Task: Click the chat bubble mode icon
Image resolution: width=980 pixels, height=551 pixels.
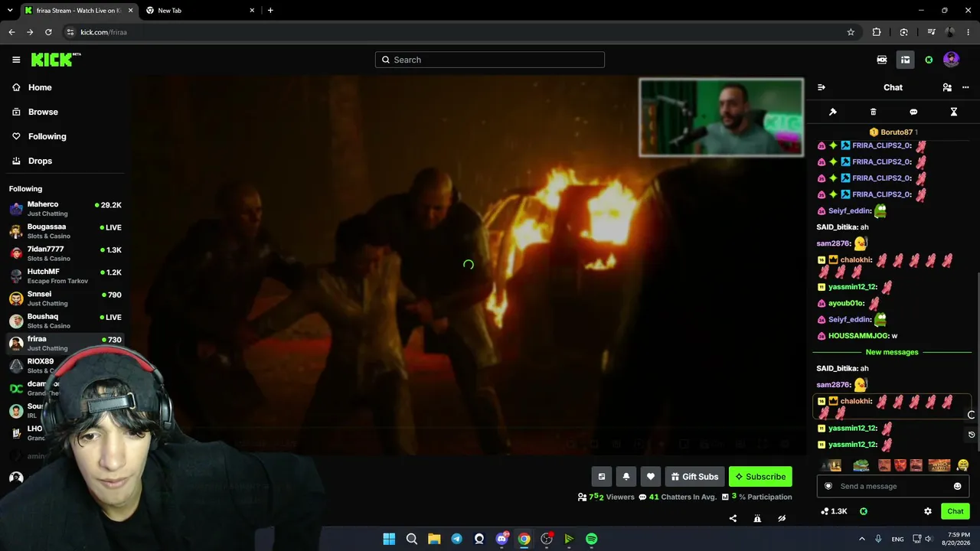Action: click(913, 112)
